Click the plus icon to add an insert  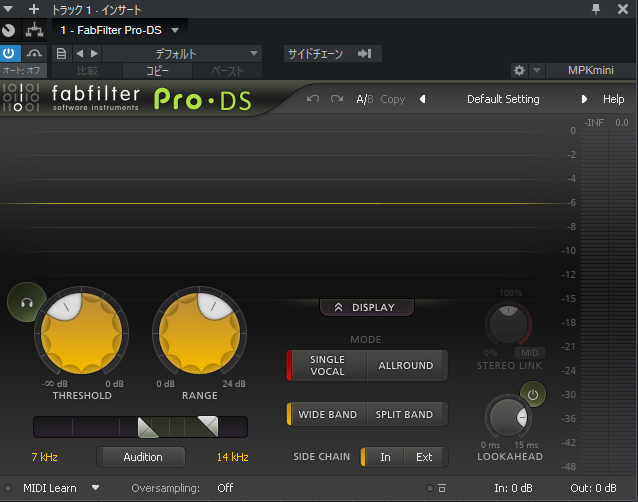click(x=34, y=9)
